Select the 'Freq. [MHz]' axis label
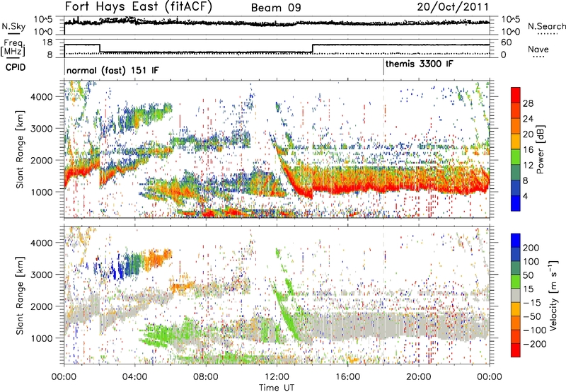This screenshot has height=392, width=566. [13, 47]
